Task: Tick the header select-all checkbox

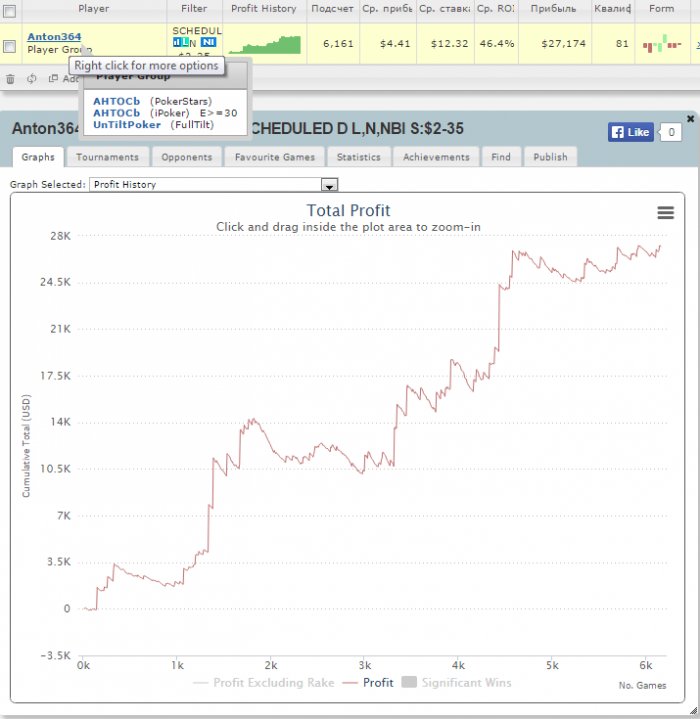Action: click(9, 11)
